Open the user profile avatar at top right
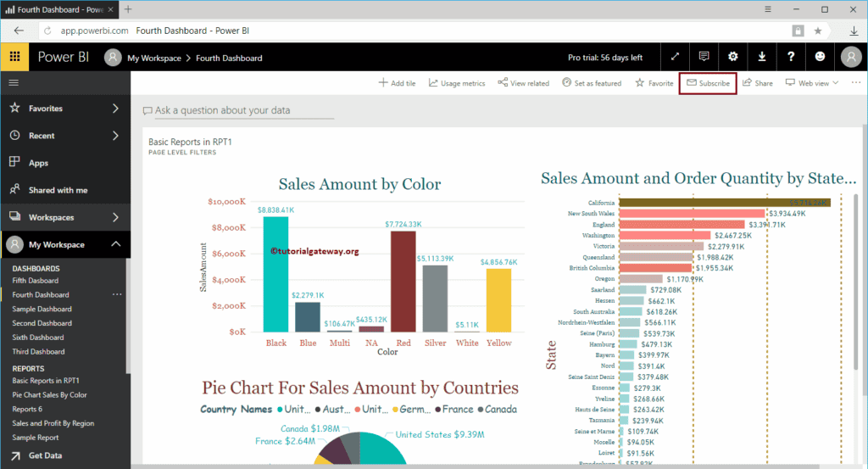 pyautogui.click(x=851, y=57)
